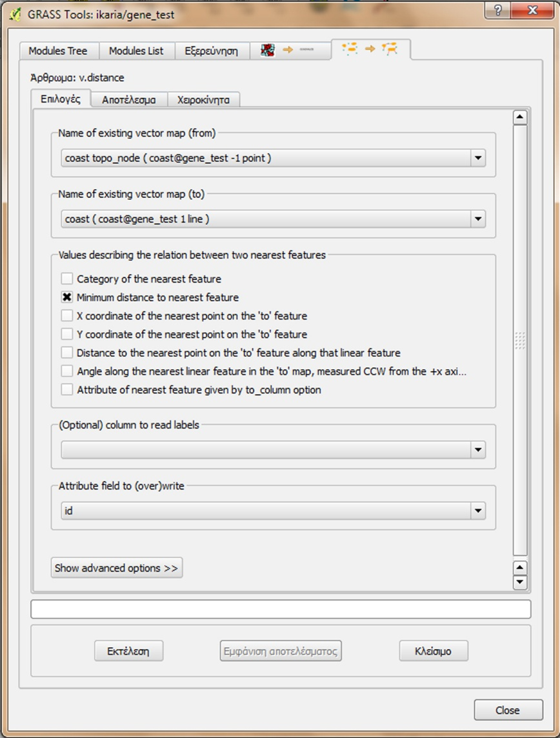Open the Αποτέλεσμα output tab
The height and width of the screenshot is (738, 560).
point(129,100)
